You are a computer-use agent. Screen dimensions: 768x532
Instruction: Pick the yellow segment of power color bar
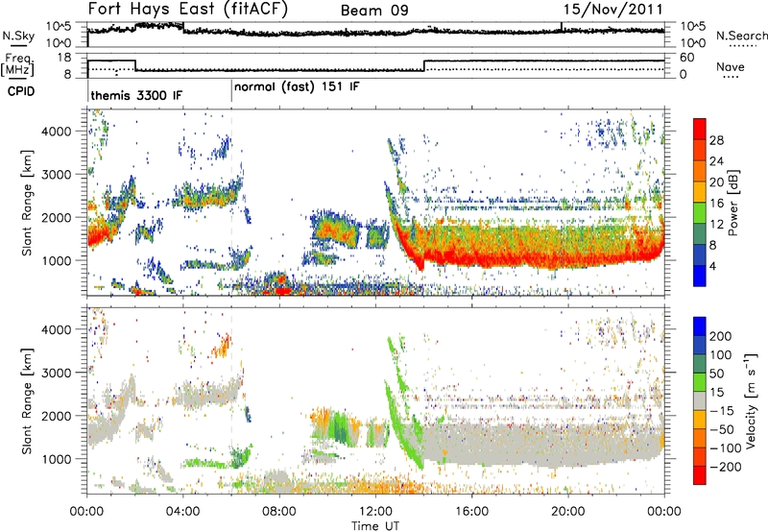[700, 192]
